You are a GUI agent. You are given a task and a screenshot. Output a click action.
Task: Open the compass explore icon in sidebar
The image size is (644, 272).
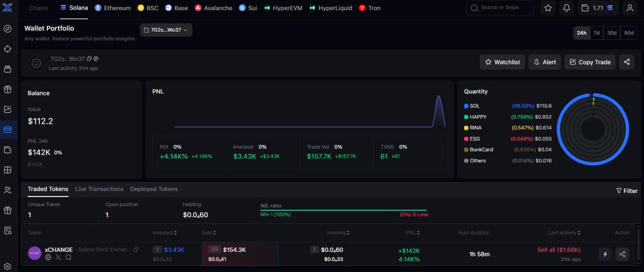click(x=8, y=29)
